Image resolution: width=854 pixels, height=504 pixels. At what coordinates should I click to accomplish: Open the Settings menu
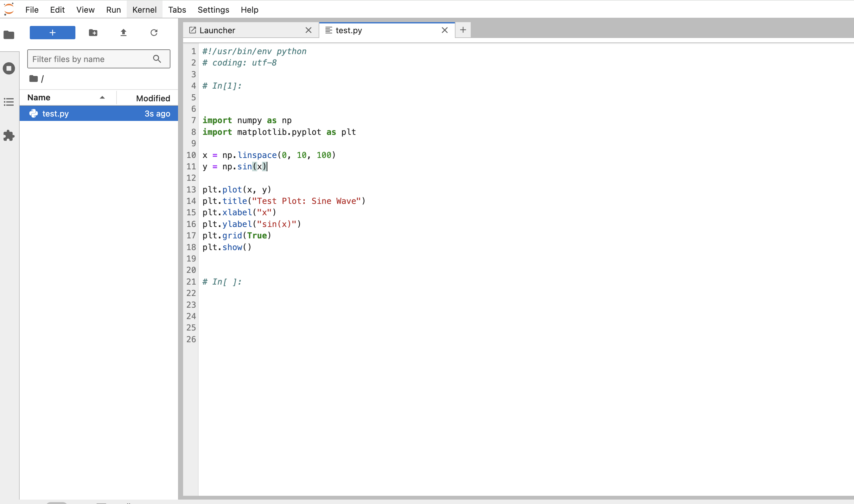[213, 9]
